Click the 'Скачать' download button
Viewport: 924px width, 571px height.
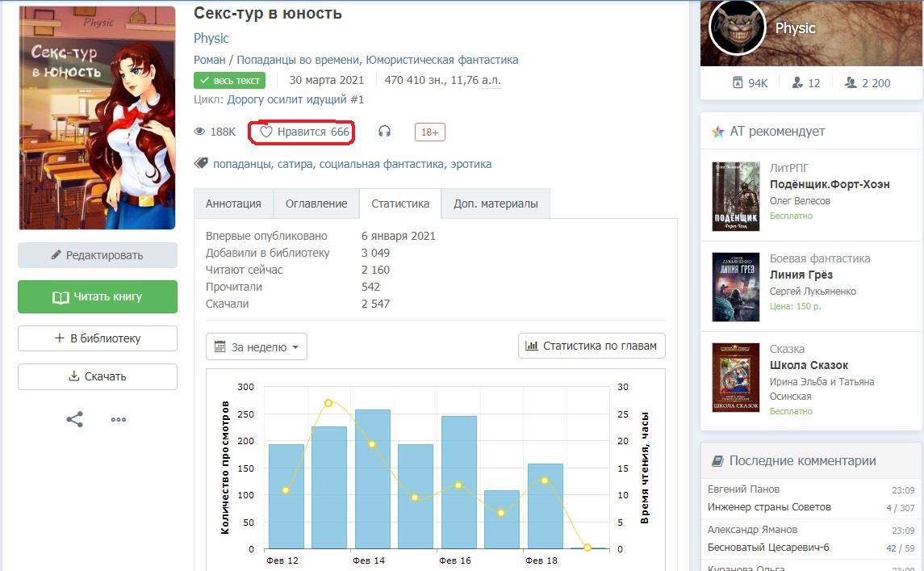coord(98,376)
